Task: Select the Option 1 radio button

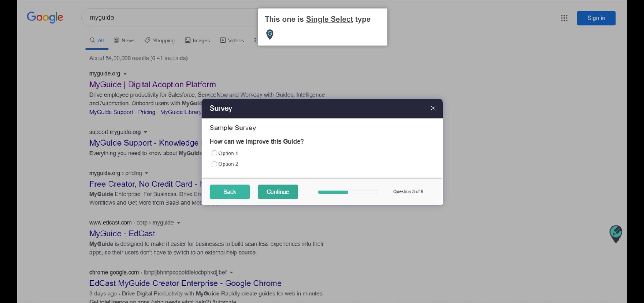Action: tap(214, 153)
